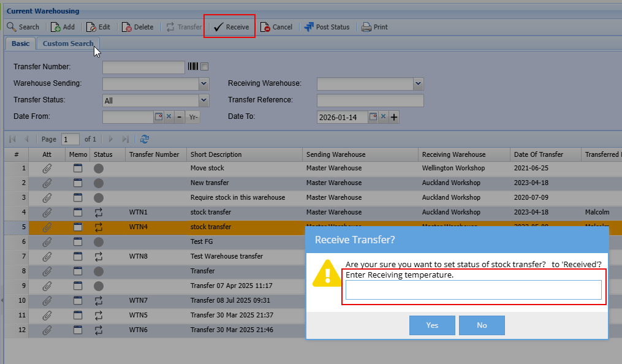622x364 pixels.
Task: Open the Date From calendar picker
Action: coord(158,116)
